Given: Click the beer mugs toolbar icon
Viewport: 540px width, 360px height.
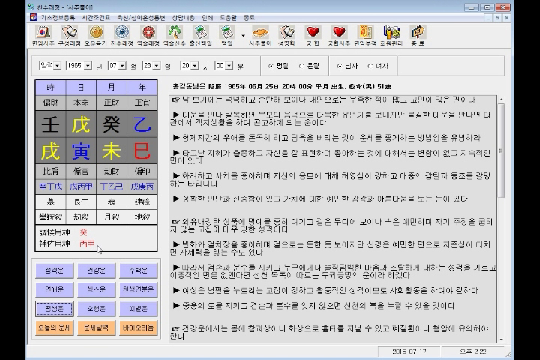Looking at the screenshot, I should coord(392,32).
